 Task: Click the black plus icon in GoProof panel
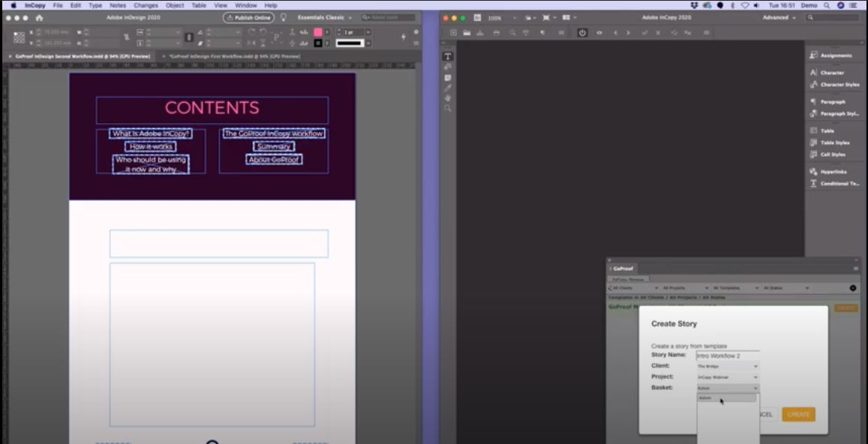[852, 288]
